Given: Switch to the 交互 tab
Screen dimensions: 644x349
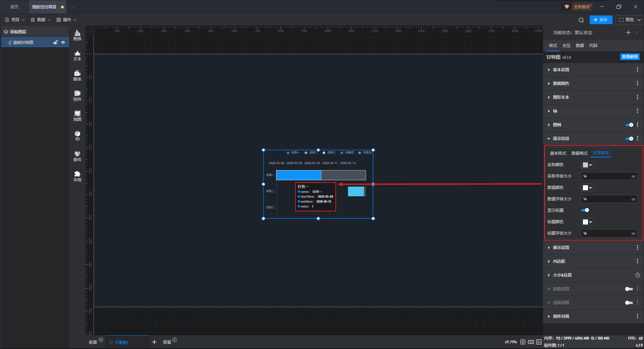Looking at the screenshot, I should tap(567, 46).
